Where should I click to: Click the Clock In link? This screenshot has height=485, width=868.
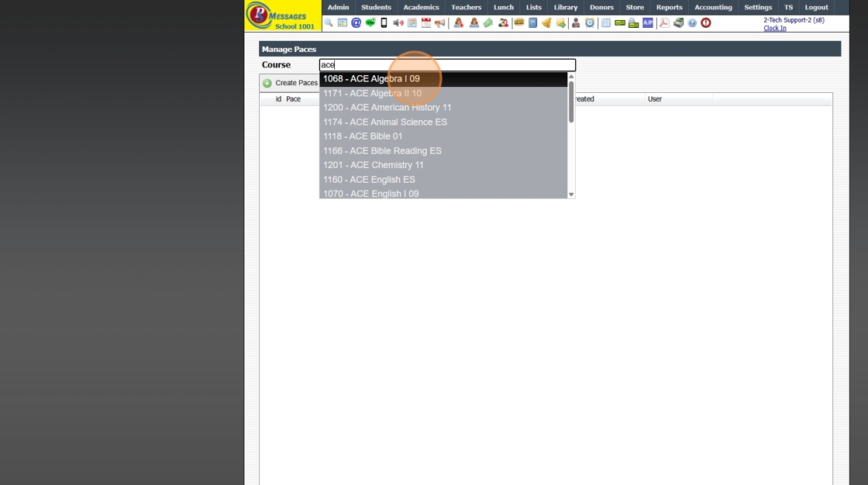pyautogui.click(x=774, y=28)
